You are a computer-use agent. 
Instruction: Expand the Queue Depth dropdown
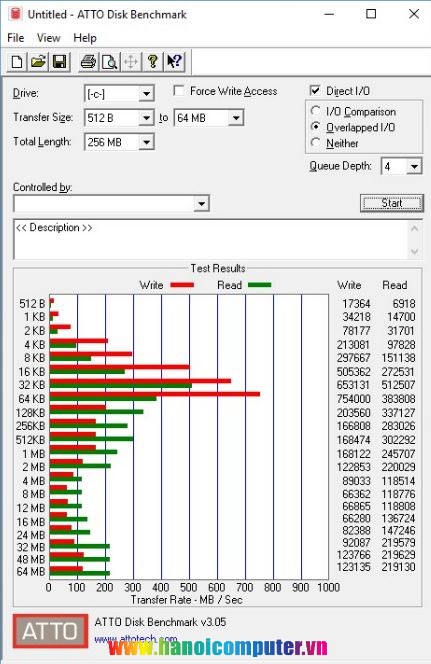point(414,166)
